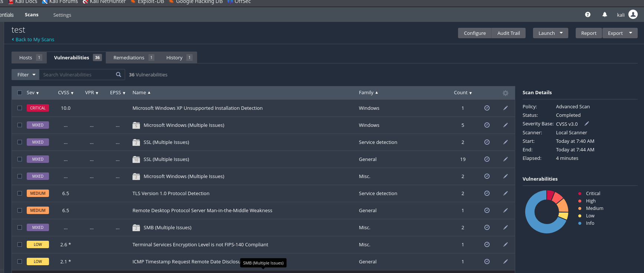The width and height of the screenshot is (644, 273).
Task: Sort by Count column
Action: click(x=463, y=93)
